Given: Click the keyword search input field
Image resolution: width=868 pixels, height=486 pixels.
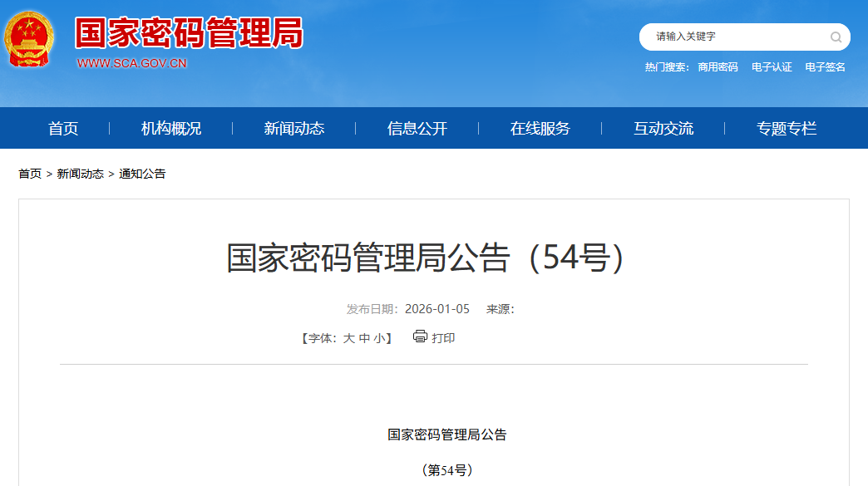Looking at the screenshot, I should click(732, 37).
